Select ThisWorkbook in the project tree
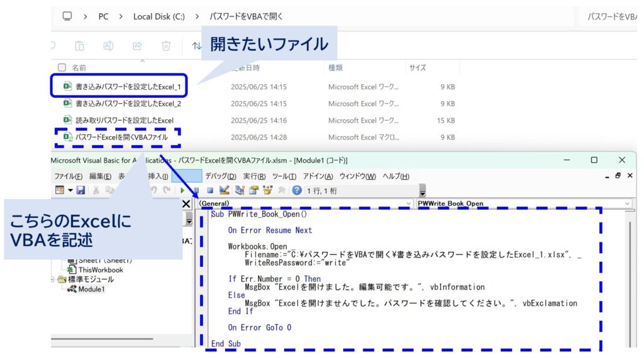Screen dimensions: 644x358 (101, 270)
